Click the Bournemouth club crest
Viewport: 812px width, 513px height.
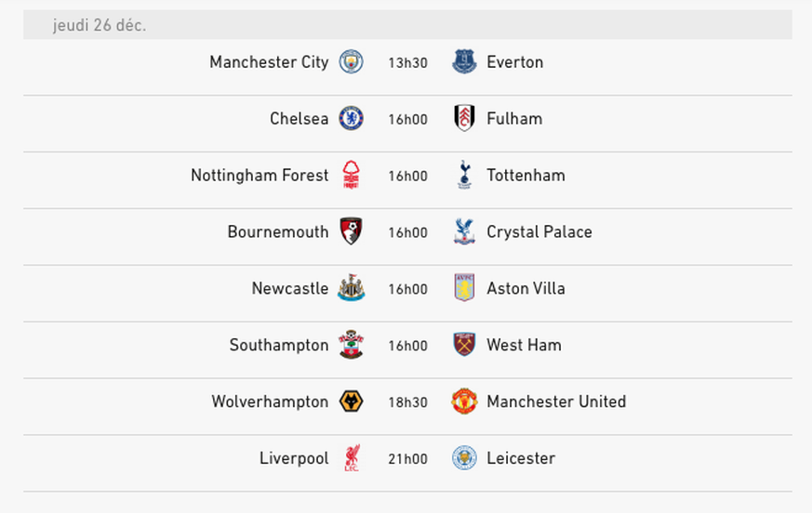click(351, 231)
